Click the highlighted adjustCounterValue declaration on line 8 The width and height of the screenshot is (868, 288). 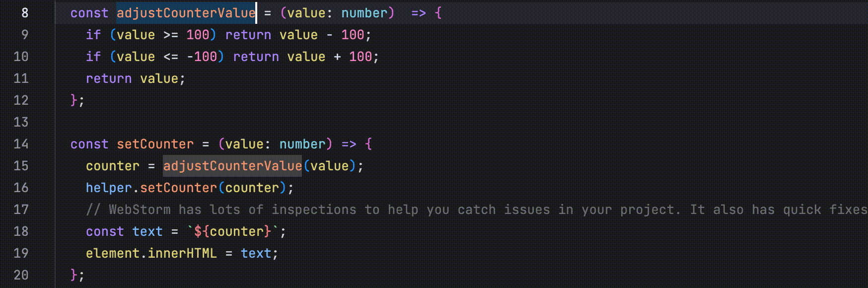(186, 13)
